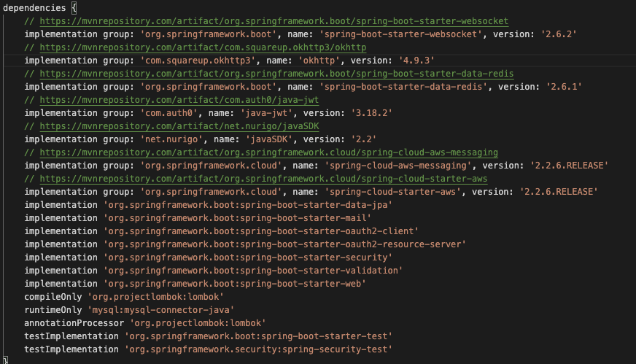The height and width of the screenshot is (364, 636).
Task: Open the spring-cloud-starter-aws mvnrepository link
Action: click(263, 179)
